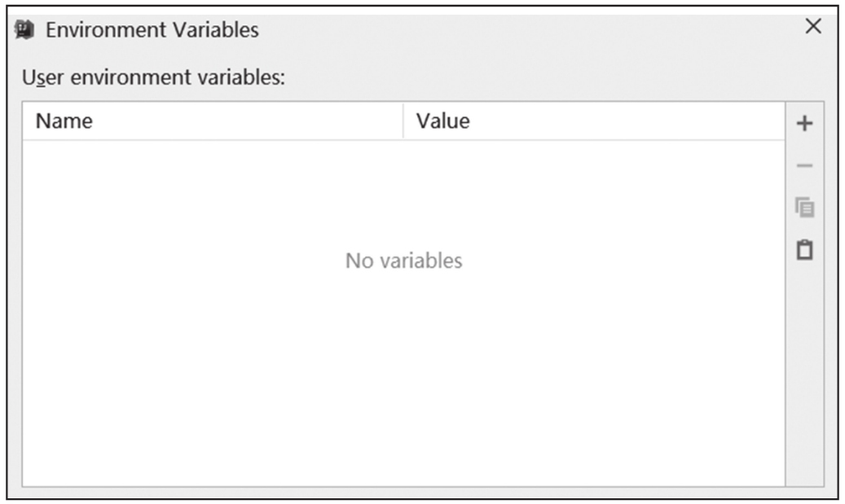Add a new environment variable with plus icon

pos(804,123)
